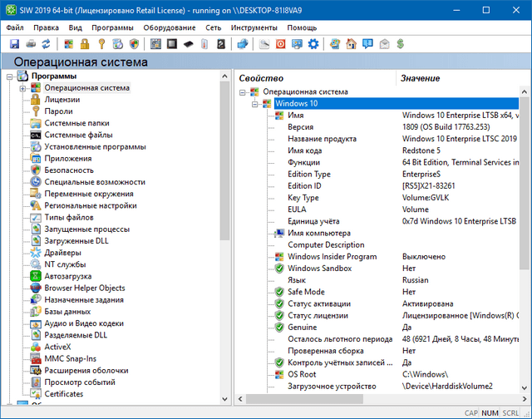
Task: Click the green dollar sign toolbar icon
Action: tap(401, 43)
